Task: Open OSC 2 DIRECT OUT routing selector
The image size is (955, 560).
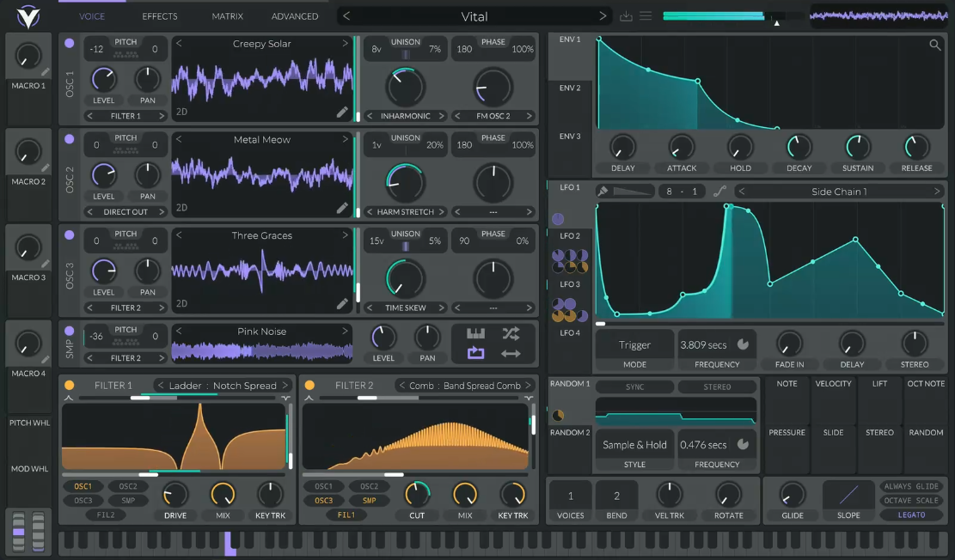Action: (125, 212)
